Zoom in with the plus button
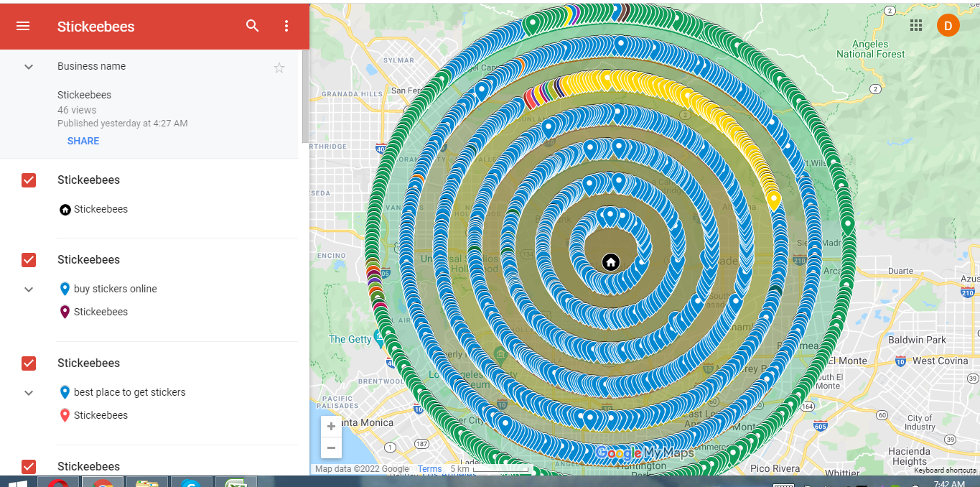The width and height of the screenshot is (980, 487). click(331, 427)
